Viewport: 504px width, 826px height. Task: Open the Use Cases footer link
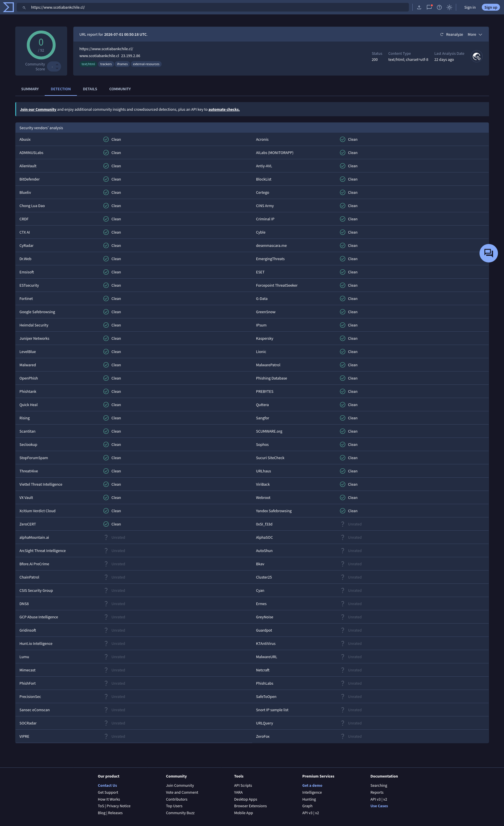[379, 806]
